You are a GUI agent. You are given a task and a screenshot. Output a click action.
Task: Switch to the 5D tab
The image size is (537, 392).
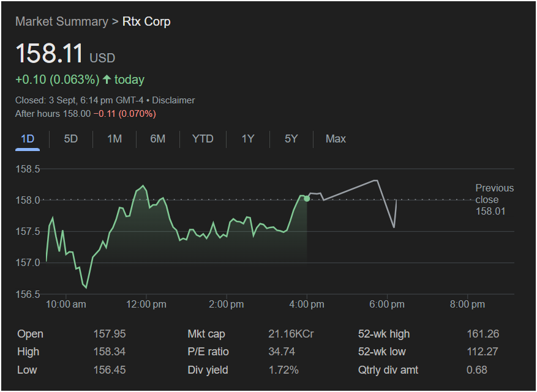(x=71, y=139)
